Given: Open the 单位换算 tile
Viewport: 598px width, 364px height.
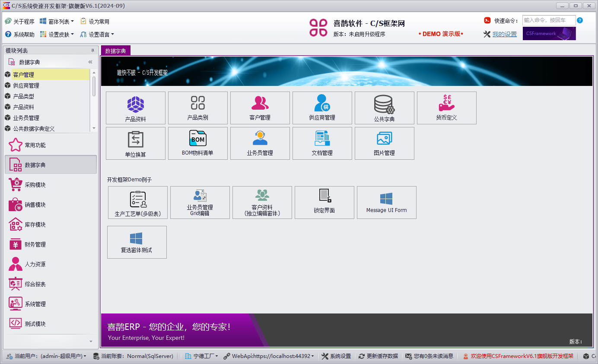Looking at the screenshot, I should [136, 143].
